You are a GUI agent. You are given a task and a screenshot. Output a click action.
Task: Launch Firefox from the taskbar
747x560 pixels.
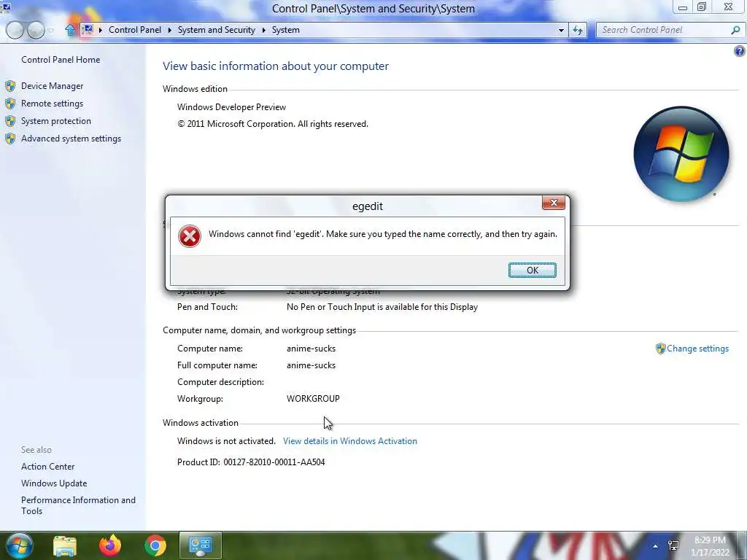(110, 545)
